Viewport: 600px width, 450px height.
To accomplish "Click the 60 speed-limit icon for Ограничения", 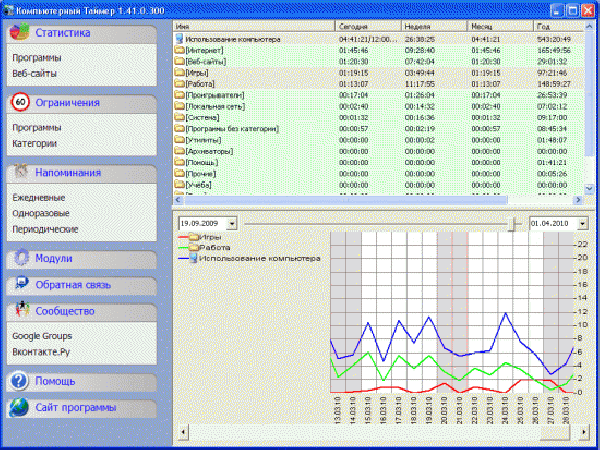I will click(19, 102).
